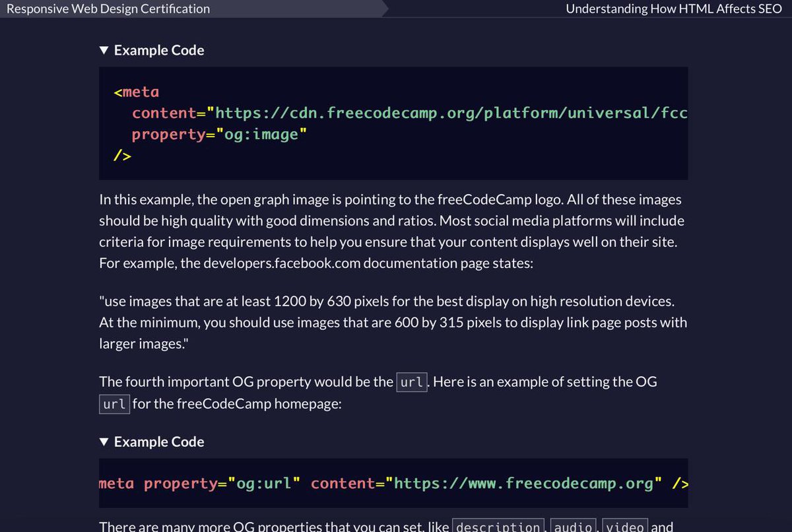
Task: Click the og:image meta code block
Action: point(393,123)
